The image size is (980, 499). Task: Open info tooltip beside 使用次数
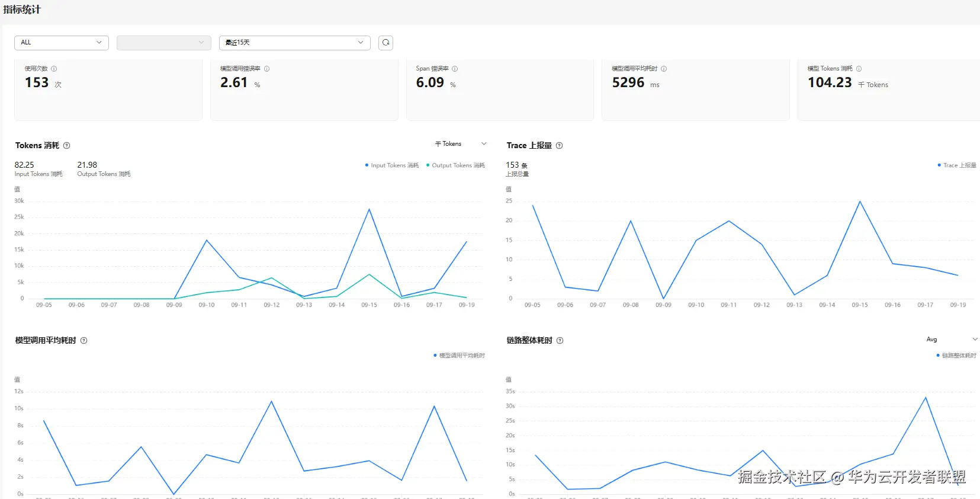(x=54, y=69)
